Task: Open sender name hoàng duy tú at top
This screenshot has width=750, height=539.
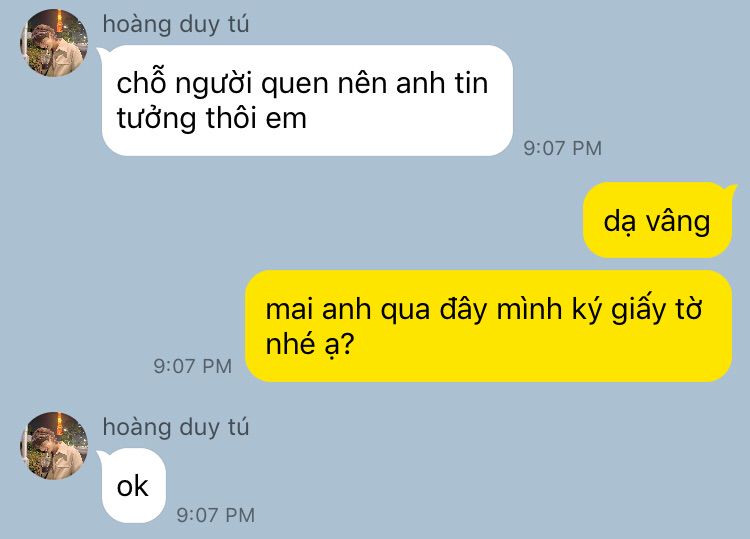Action: pyautogui.click(x=176, y=24)
